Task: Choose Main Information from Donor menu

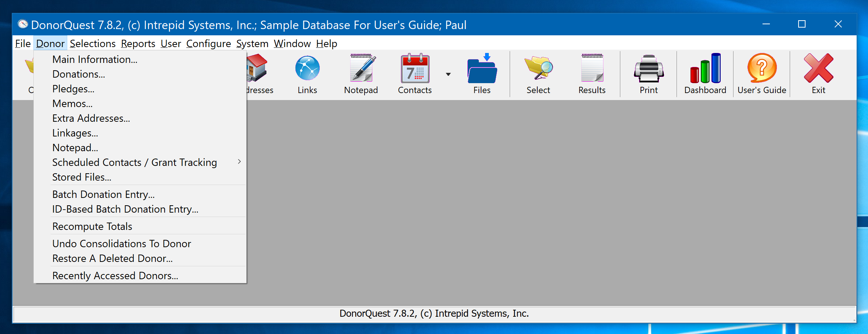Action: point(140,59)
